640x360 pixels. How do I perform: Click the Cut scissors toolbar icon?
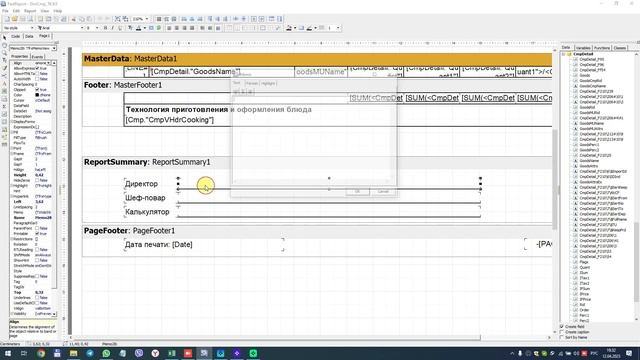click(x=73, y=19)
